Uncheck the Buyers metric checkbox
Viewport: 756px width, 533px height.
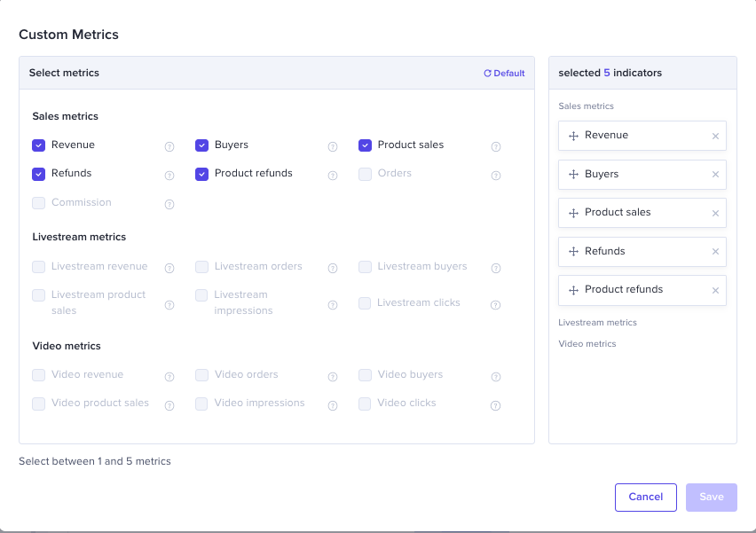point(202,145)
